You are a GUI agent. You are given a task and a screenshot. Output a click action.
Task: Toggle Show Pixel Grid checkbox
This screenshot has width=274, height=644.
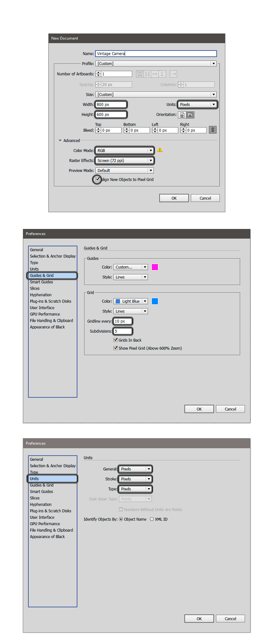click(115, 348)
